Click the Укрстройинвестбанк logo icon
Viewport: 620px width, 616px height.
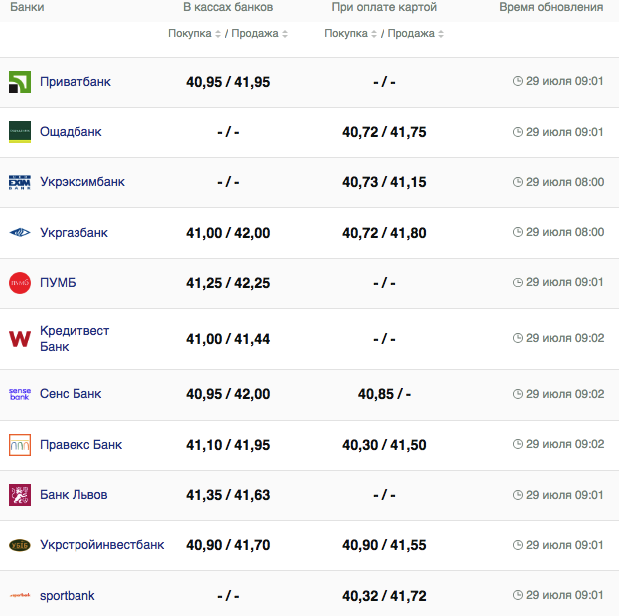point(20,545)
